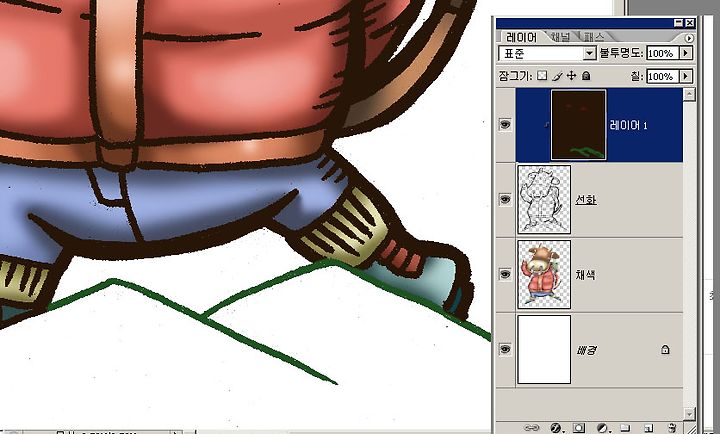Click the lock icon on 배경 layer
The width and height of the screenshot is (720, 434).
point(665,350)
